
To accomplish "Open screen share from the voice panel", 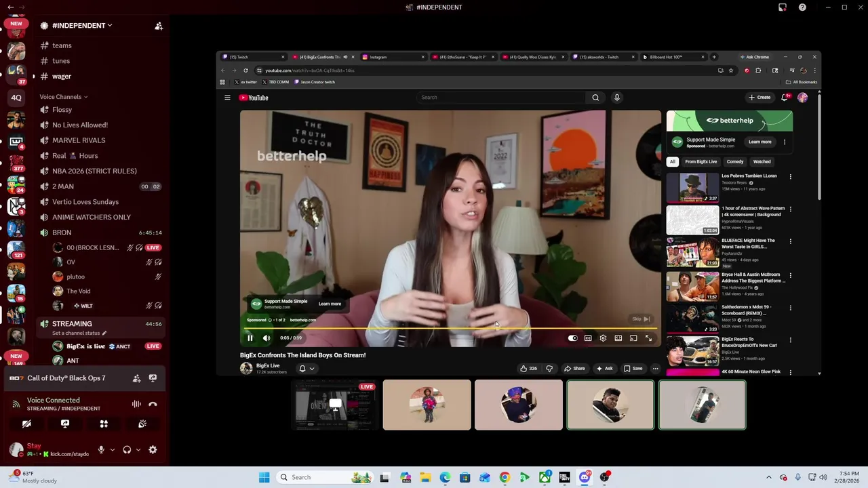I will pyautogui.click(x=65, y=424).
